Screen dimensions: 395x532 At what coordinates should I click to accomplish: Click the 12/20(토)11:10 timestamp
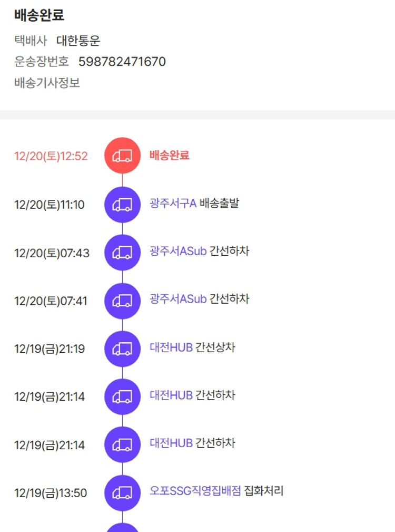pos(50,205)
